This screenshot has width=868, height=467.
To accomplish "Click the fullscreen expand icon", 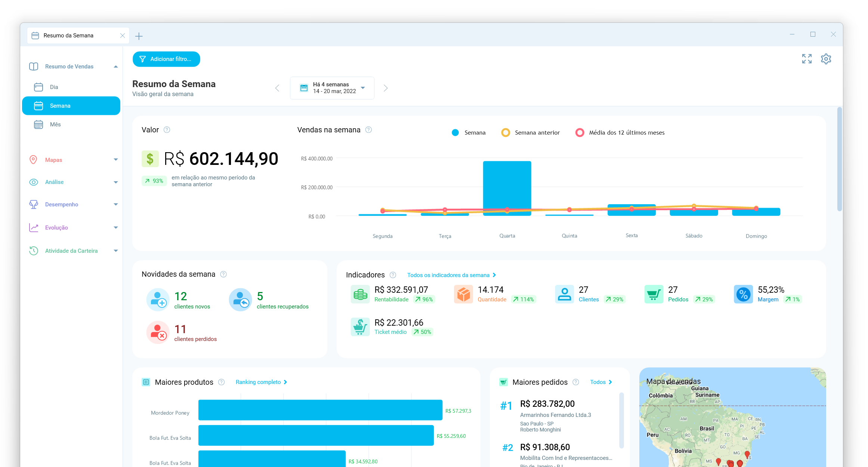I will click(x=807, y=59).
